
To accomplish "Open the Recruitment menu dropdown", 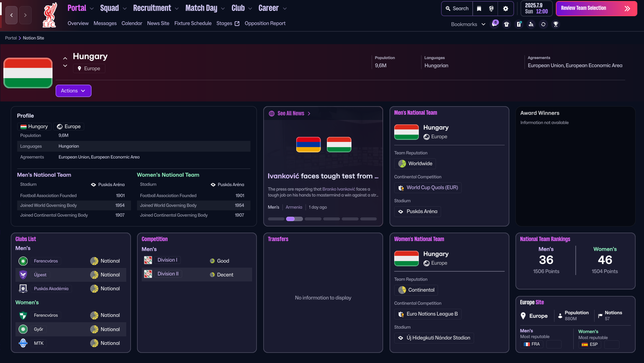I will coord(156,8).
